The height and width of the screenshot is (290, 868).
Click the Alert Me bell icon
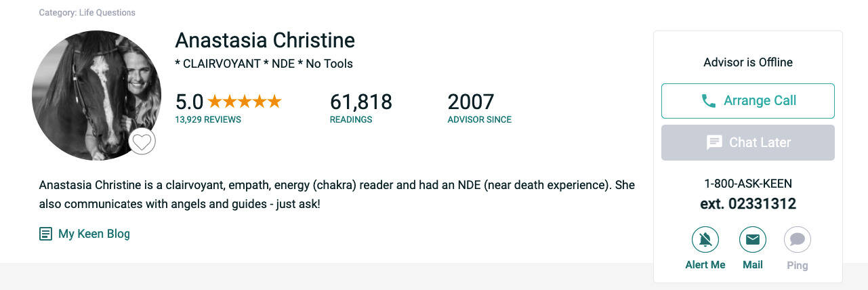pos(705,239)
